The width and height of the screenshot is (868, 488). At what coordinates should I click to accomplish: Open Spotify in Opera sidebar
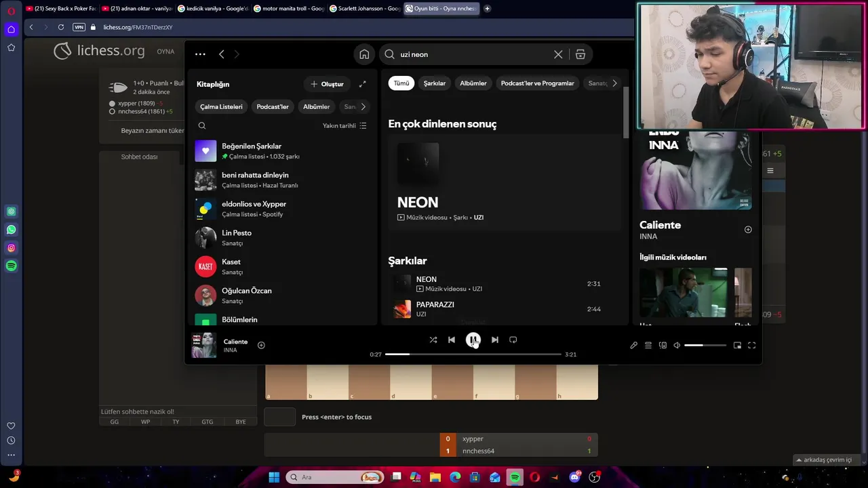coord(11,266)
